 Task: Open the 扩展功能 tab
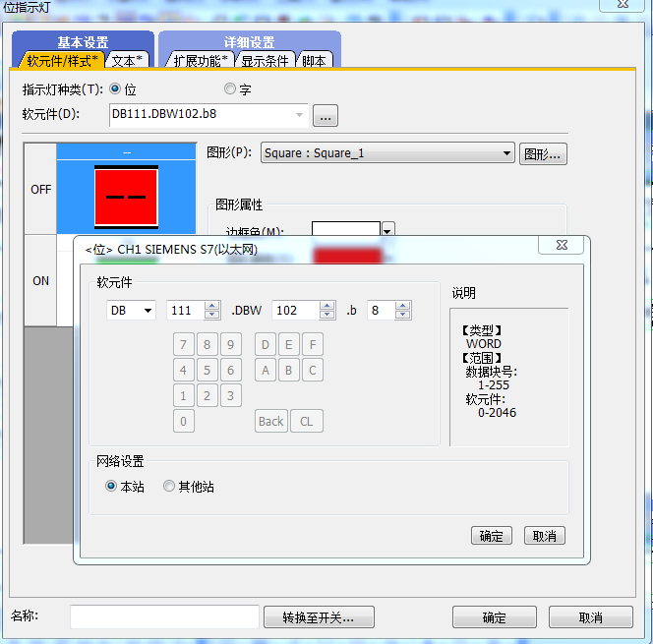(201, 61)
